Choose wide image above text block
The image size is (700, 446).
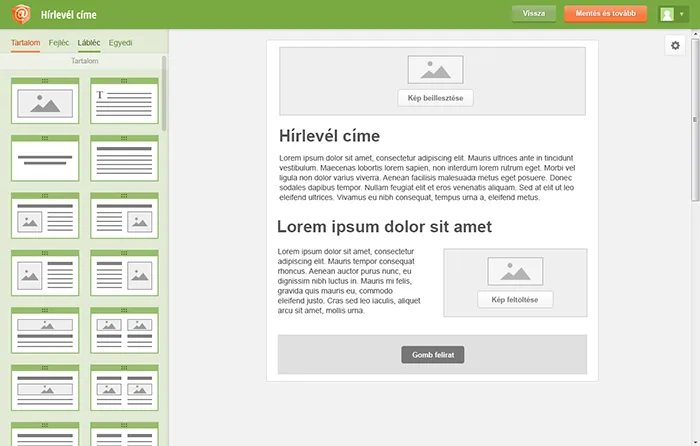45,330
